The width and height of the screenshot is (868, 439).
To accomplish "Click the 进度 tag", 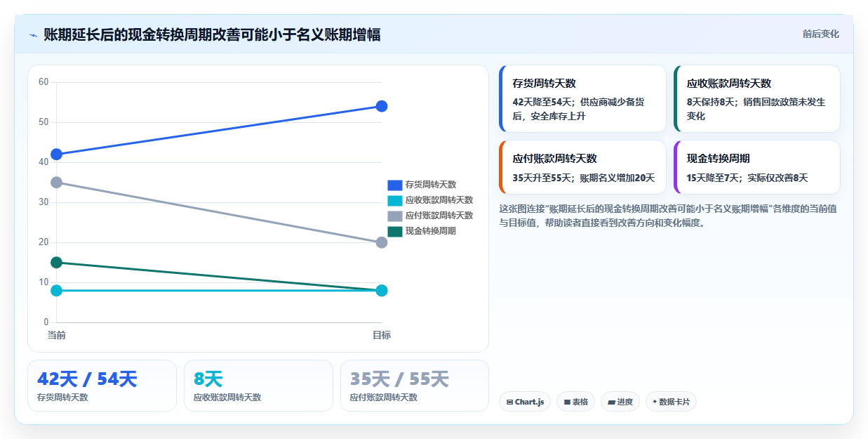I will [x=620, y=402].
